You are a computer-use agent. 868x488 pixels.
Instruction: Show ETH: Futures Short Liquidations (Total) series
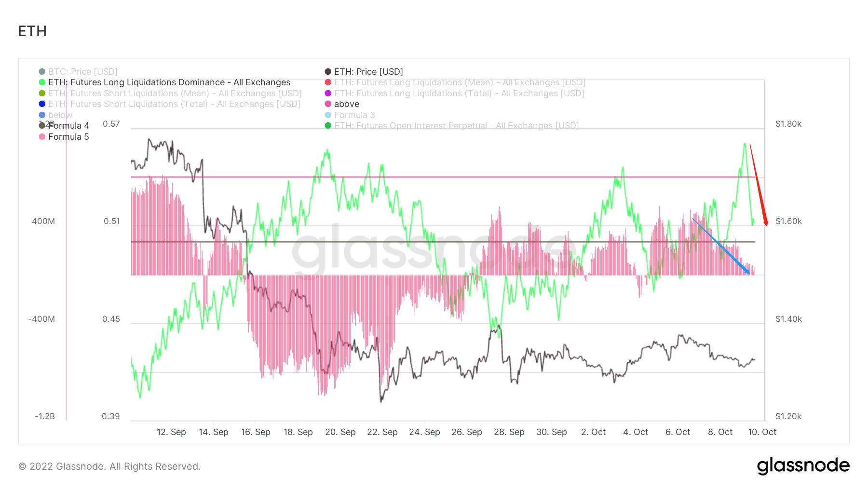pyautogui.click(x=174, y=104)
